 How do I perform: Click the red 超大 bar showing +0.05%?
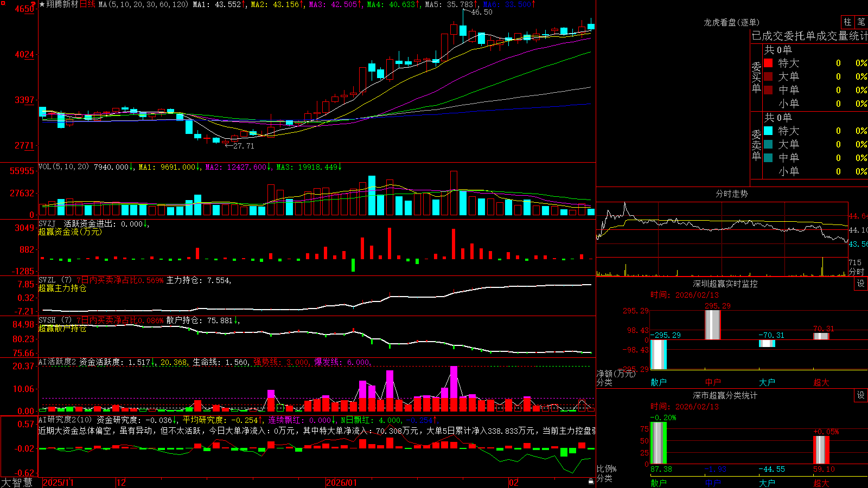[x=821, y=450]
